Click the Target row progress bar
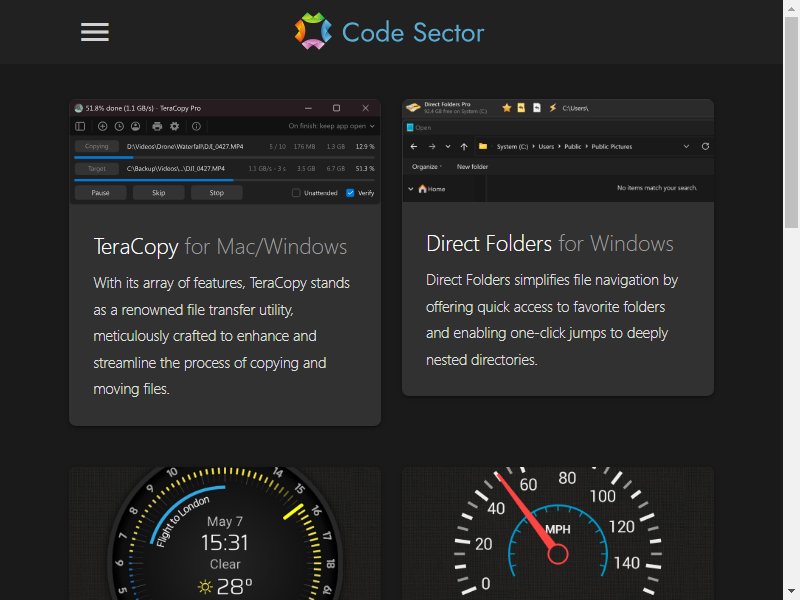 (x=224, y=180)
